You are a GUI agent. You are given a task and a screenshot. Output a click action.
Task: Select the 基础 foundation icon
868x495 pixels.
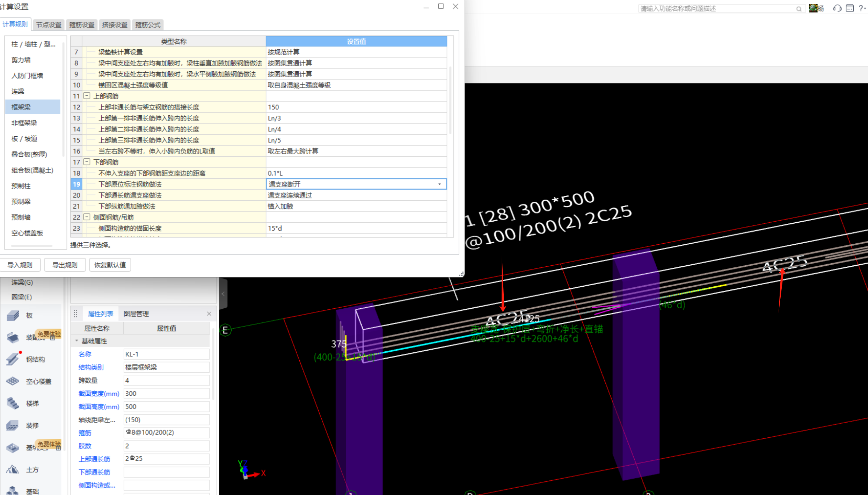pos(13,491)
